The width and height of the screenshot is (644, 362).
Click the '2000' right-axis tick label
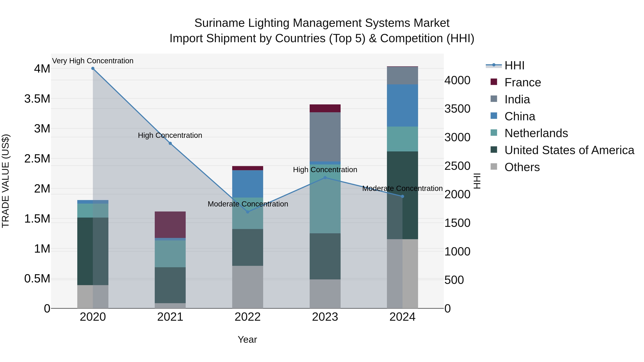(x=457, y=194)
